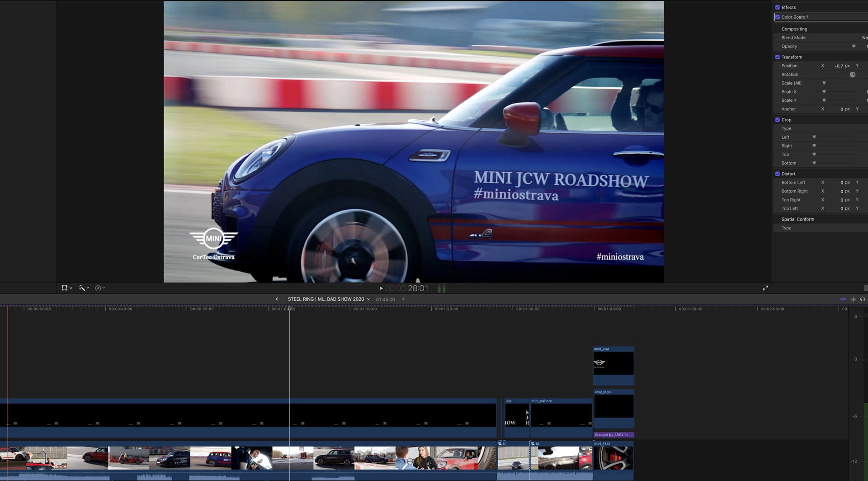Select the Spatial Conform section header
The height and width of the screenshot is (481, 868).
pyautogui.click(x=797, y=219)
